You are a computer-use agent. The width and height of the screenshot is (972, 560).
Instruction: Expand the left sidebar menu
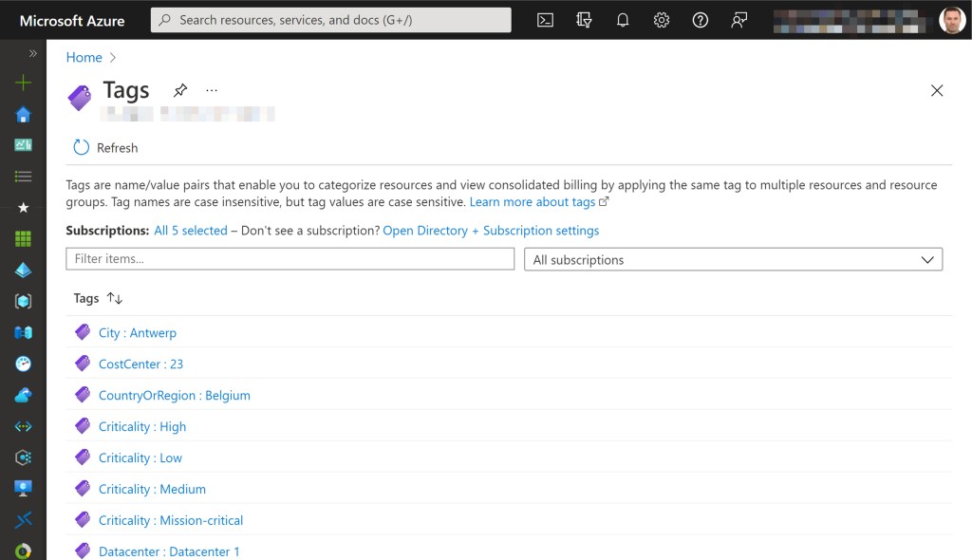coord(33,54)
